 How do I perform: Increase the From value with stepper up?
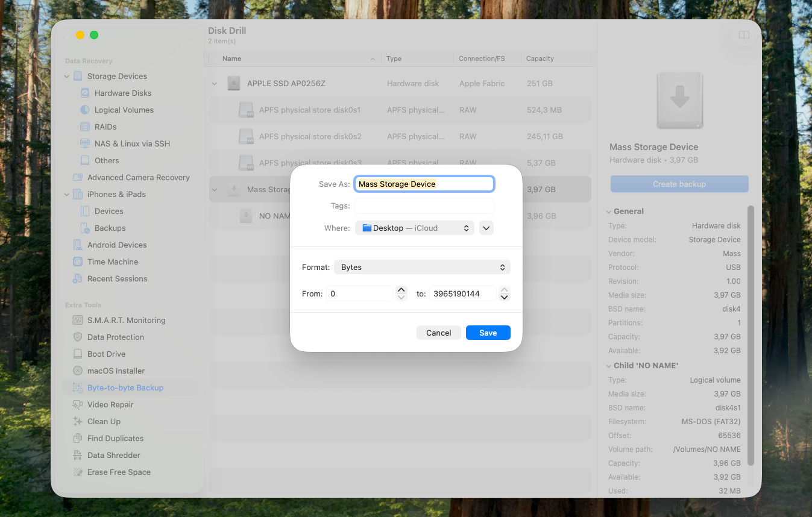pyautogui.click(x=402, y=290)
